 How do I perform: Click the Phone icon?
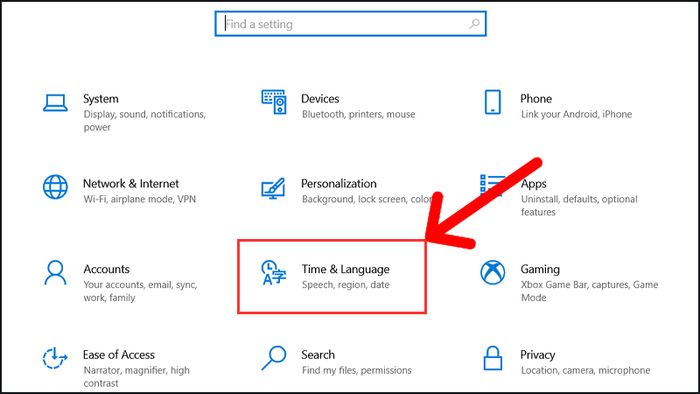click(493, 102)
